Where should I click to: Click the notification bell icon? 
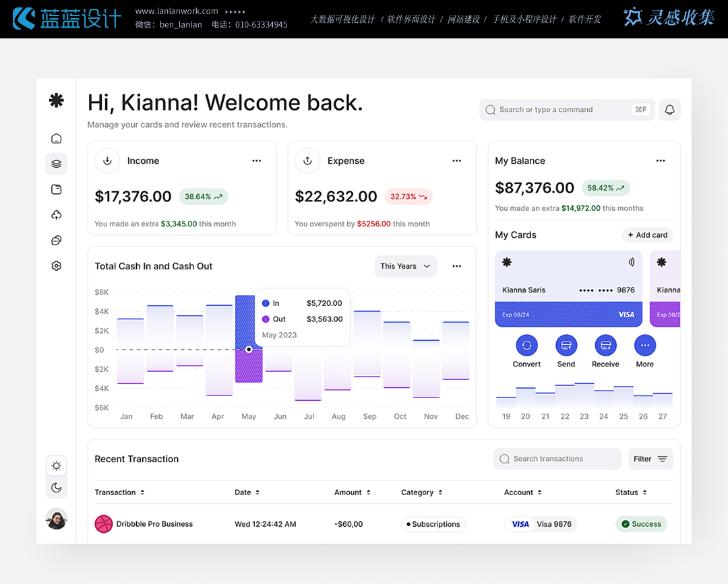669,110
